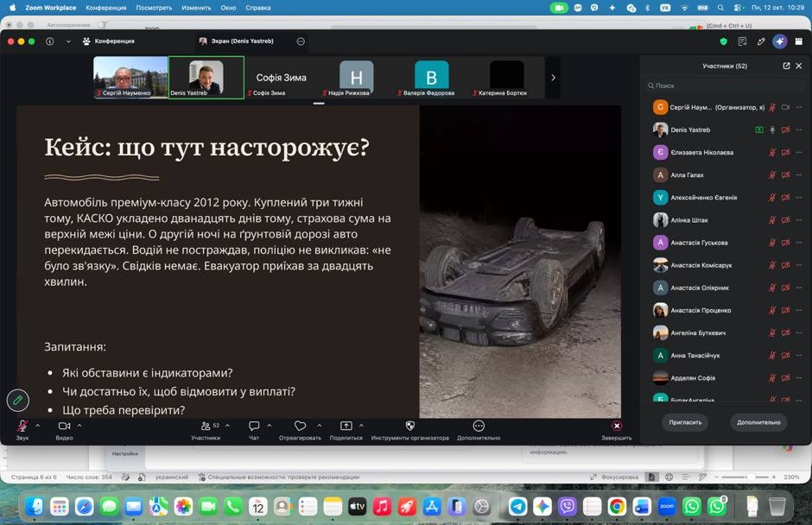Click the Участники participants toolbar icon
The height and width of the screenshot is (525, 812).
point(206,426)
